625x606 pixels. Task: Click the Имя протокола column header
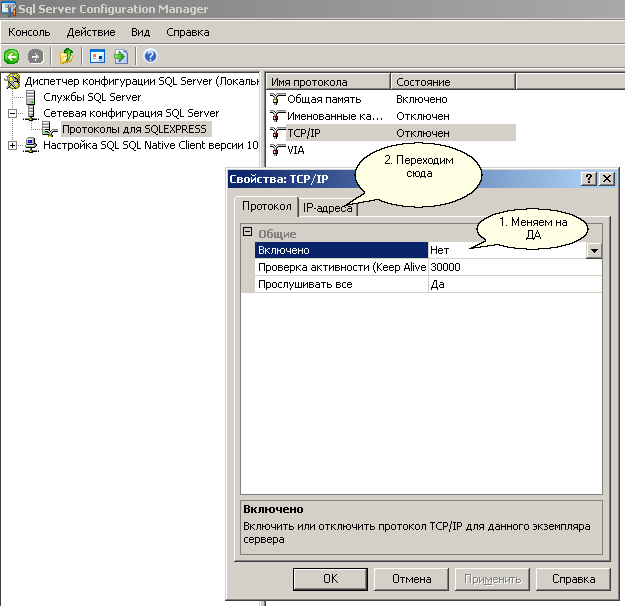click(x=326, y=81)
